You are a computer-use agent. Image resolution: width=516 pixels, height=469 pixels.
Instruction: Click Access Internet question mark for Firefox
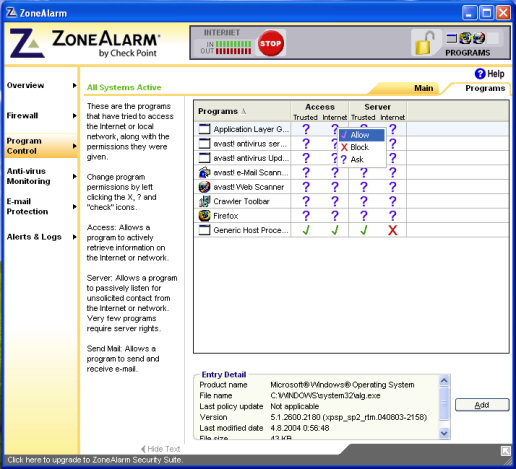click(335, 216)
